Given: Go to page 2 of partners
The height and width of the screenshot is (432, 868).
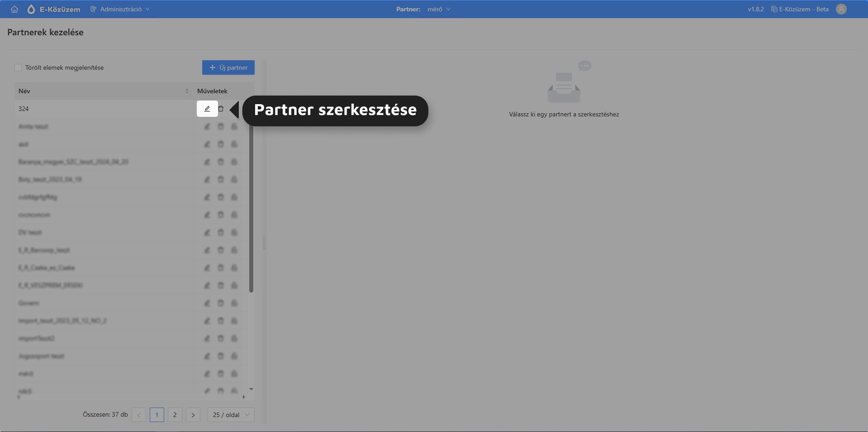Looking at the screenshot, I should coord(175,415).
